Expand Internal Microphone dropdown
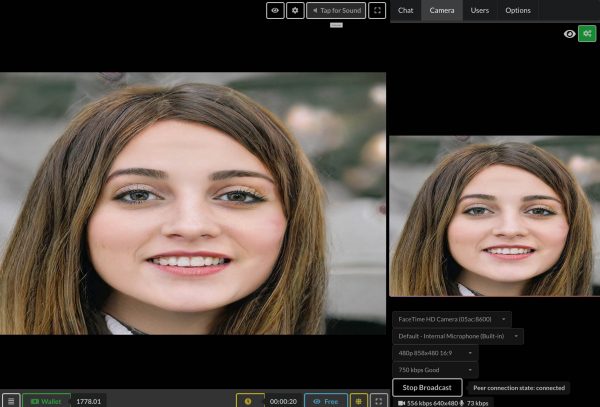The width and height of the screenshot is (600, 407). (x=457, y=336)
